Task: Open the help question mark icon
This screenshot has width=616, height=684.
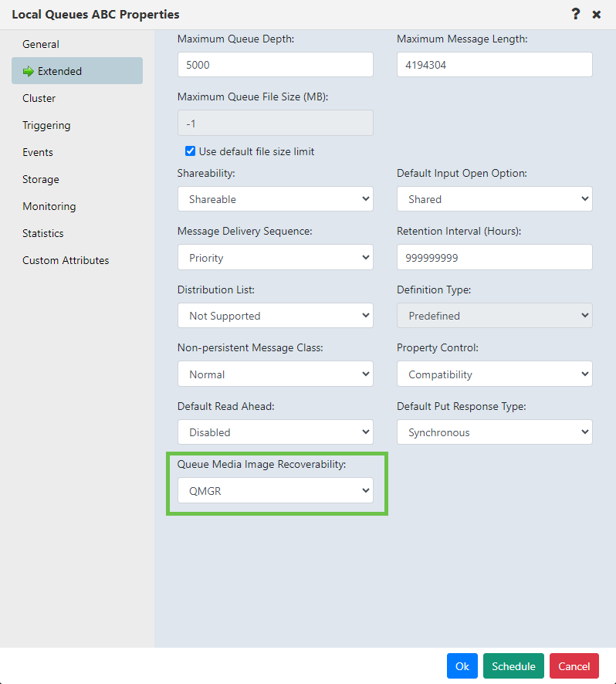Action: (575, 14)
